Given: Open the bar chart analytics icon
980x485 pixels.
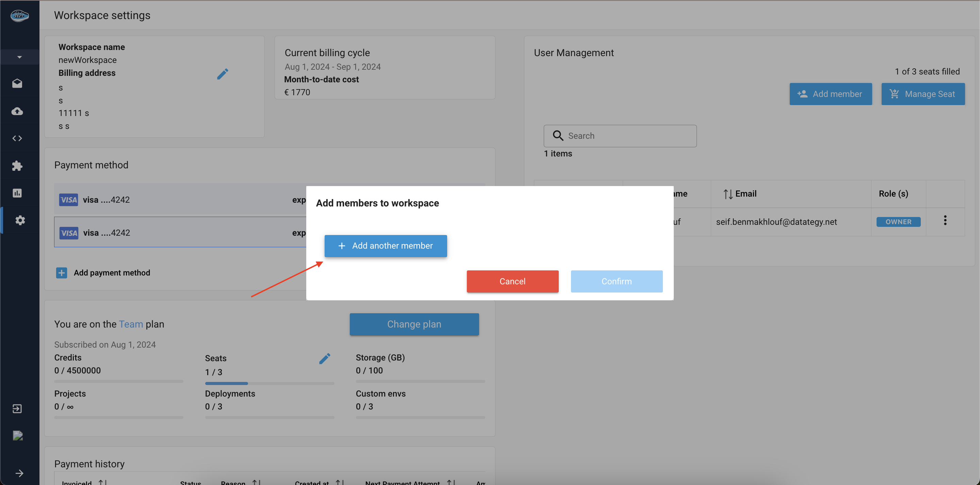Looking at the screenshot, I should 17,193.
